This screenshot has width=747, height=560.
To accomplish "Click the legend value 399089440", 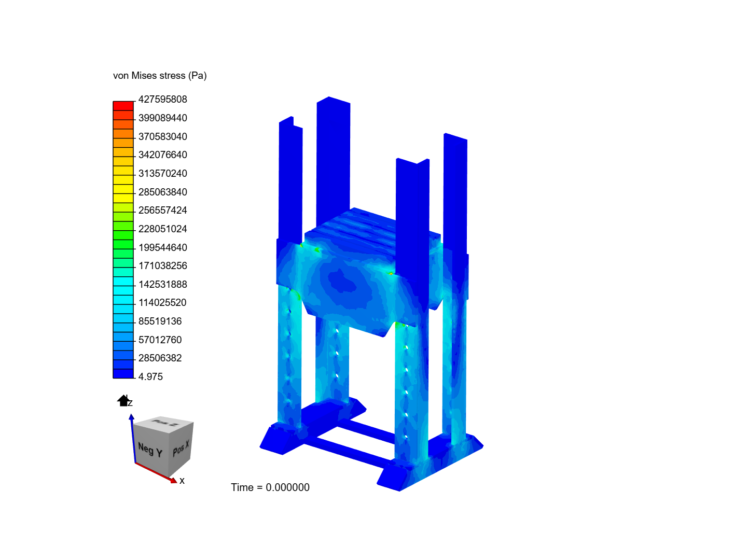I will [x=163, y=118].
